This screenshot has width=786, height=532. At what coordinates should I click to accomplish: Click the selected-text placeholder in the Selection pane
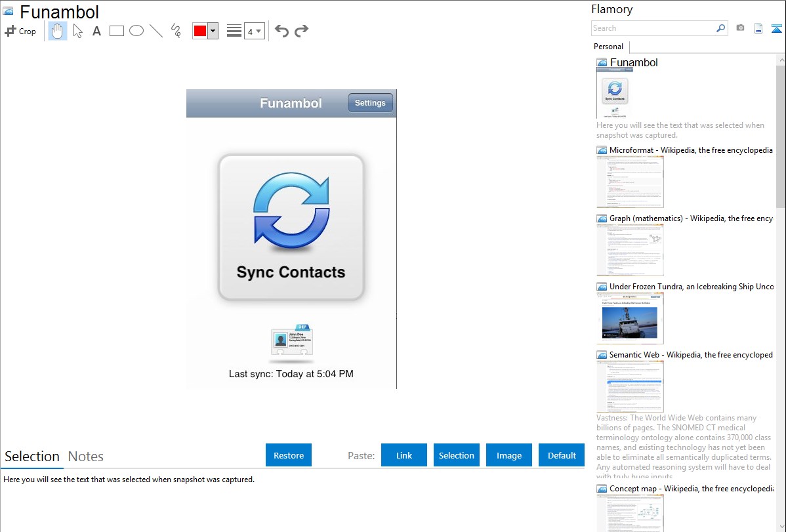tap(129, 480)
